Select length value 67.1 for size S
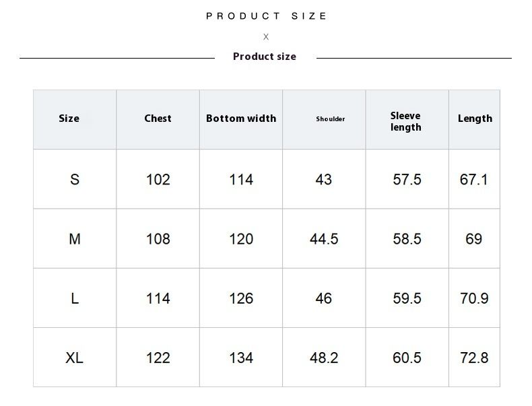Viewport: 532px width, 406px height. click(474, 179)
